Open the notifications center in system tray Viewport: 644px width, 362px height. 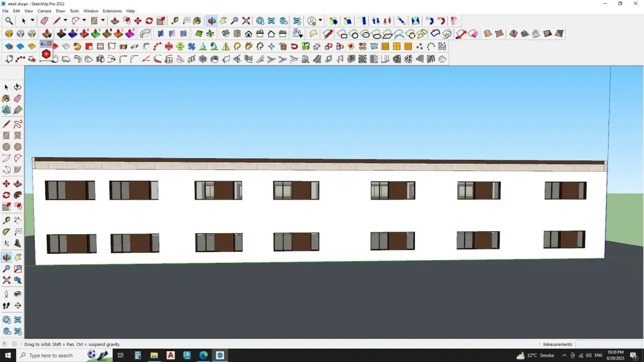coord(633,355)
